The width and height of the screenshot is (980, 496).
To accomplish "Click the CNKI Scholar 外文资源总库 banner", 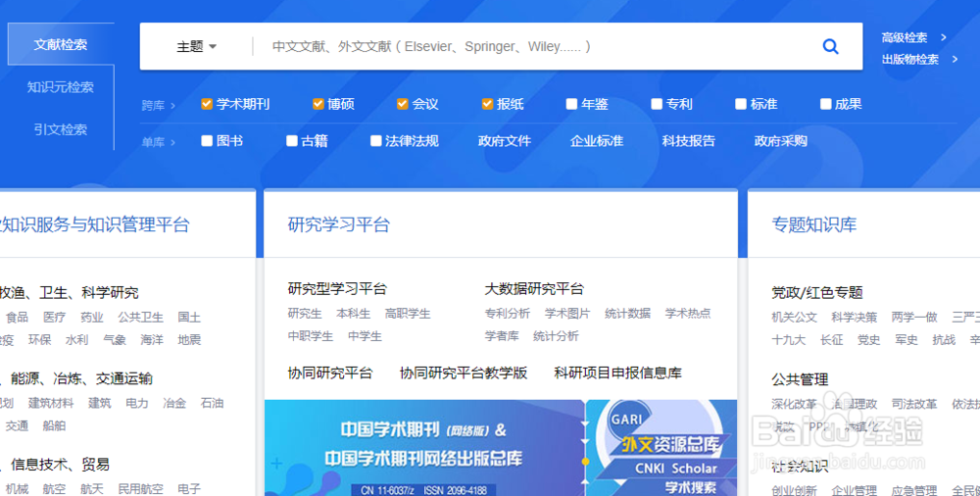I will [x=662, y=448].
